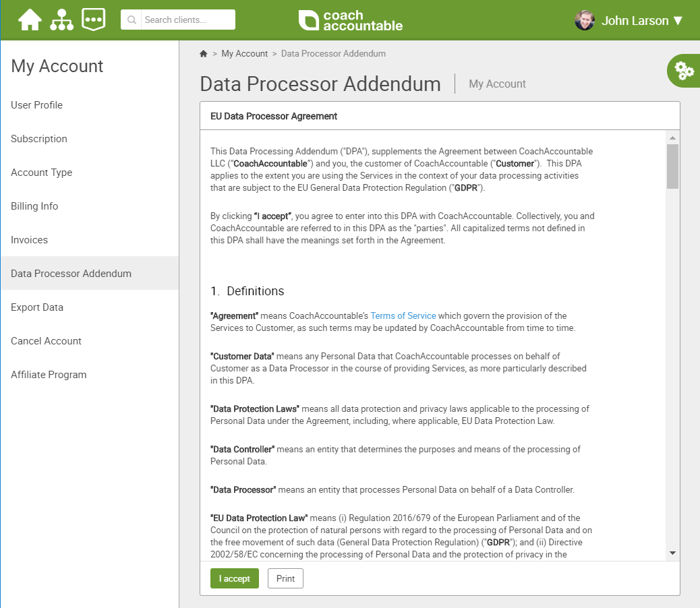
Task: Click the "Customer Data" definition term
Action: [x=242, y=357]
